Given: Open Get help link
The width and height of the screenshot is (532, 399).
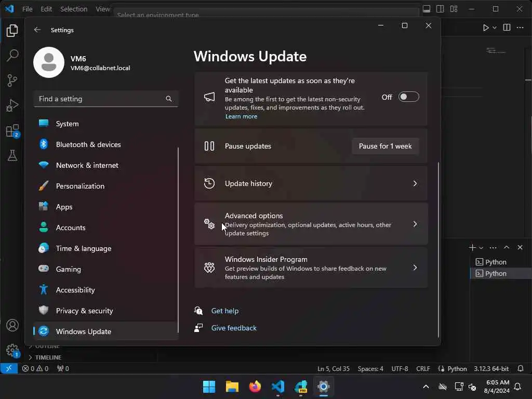Looking at the screenshot, I should point(224,311).
